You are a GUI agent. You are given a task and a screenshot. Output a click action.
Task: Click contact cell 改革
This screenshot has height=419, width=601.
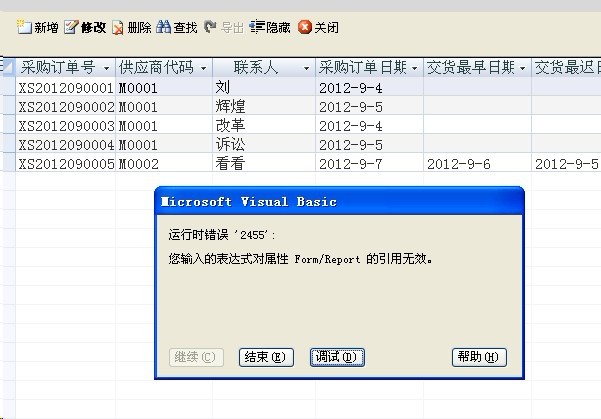click(264, 125)
